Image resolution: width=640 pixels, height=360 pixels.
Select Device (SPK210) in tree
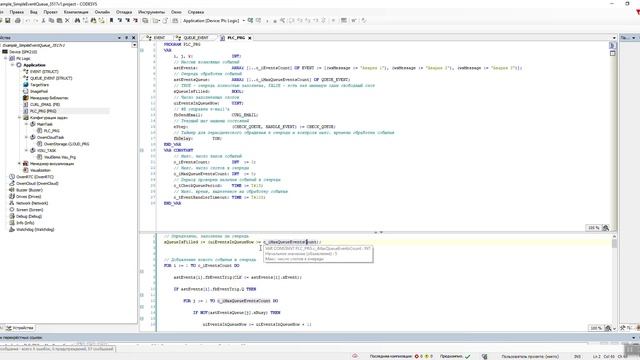tap(23, 52)
